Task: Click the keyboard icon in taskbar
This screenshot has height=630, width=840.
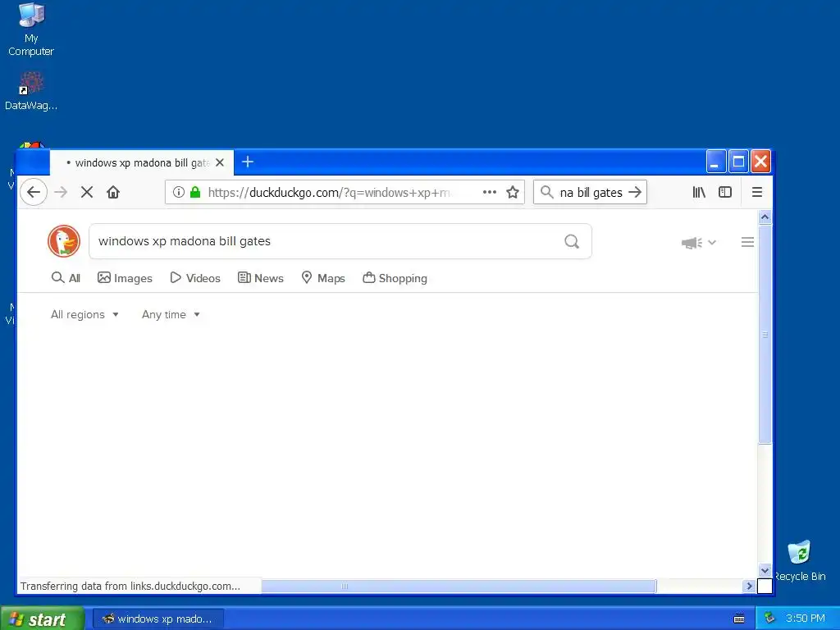Action: pyautogui.click(x=739, y=619)
